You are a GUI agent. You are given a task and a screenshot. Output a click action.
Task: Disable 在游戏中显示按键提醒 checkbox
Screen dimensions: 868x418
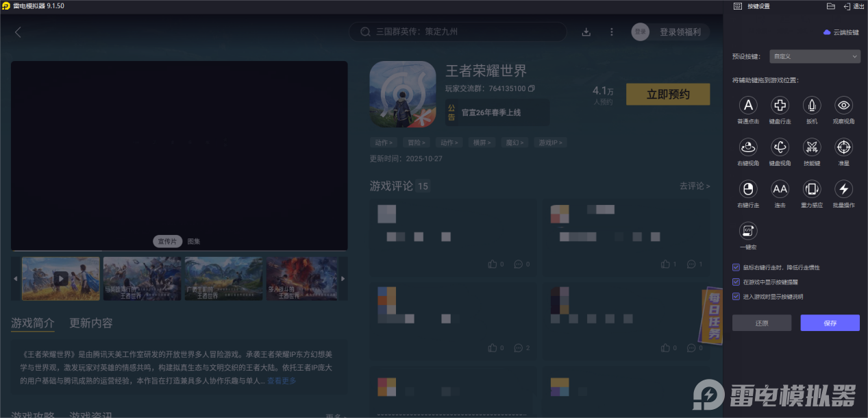coord(736,280)
